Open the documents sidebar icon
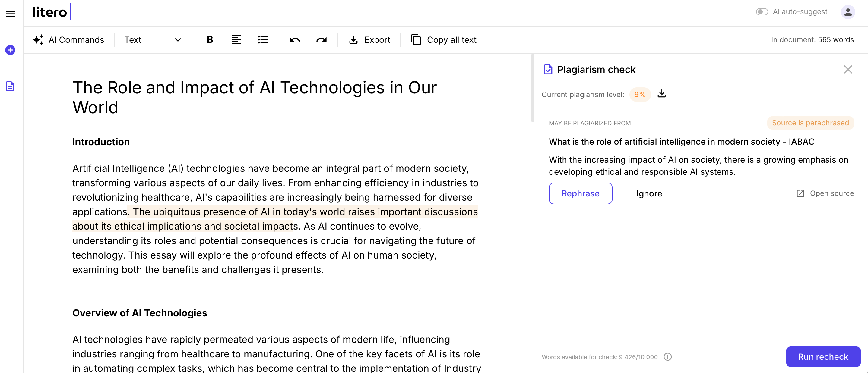This screenshot has width=868, height=373. [10, 86]
